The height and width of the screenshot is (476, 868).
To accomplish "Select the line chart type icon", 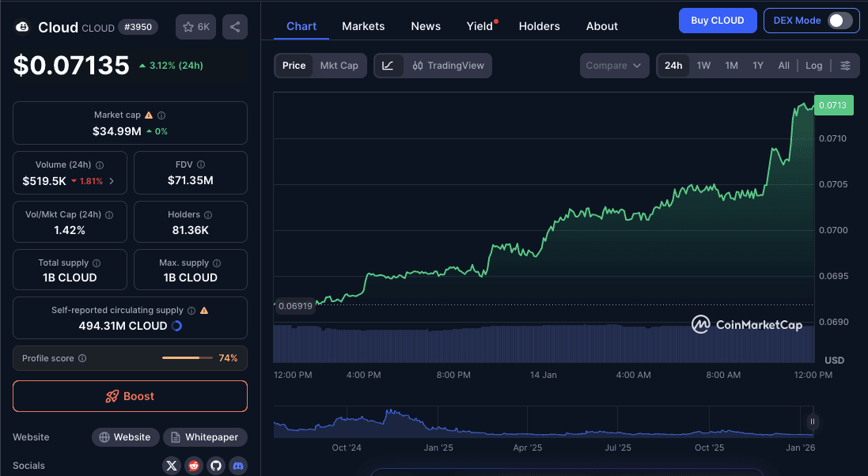I will (x=387, y=65).
